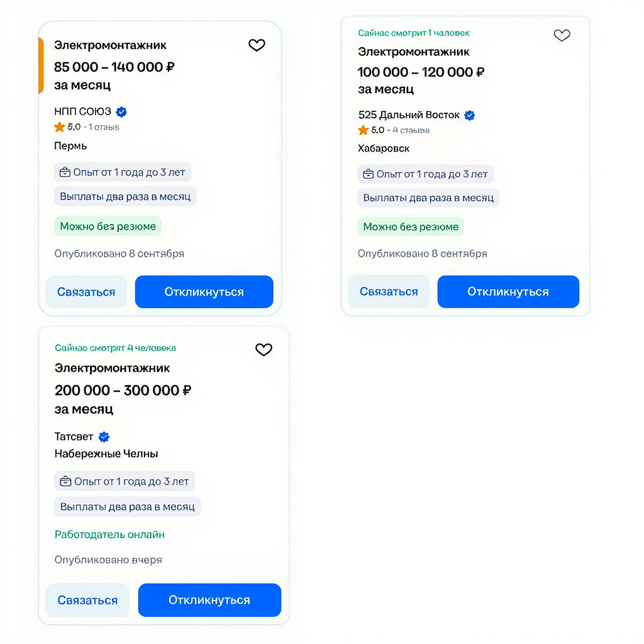644x644 pixels.
Task: Click the Выплаты два раза в месяц tag under Хабаровск
Action: point(427,197)
